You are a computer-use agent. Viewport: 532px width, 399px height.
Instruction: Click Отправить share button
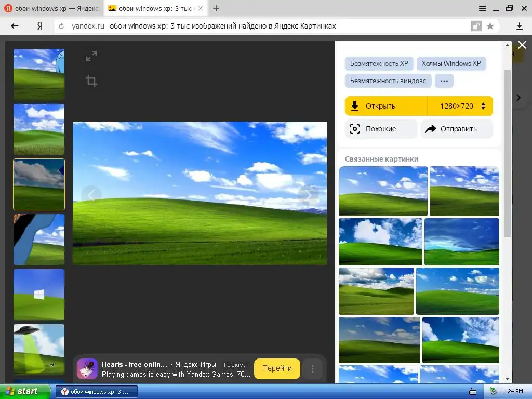[x=457, y=129]
